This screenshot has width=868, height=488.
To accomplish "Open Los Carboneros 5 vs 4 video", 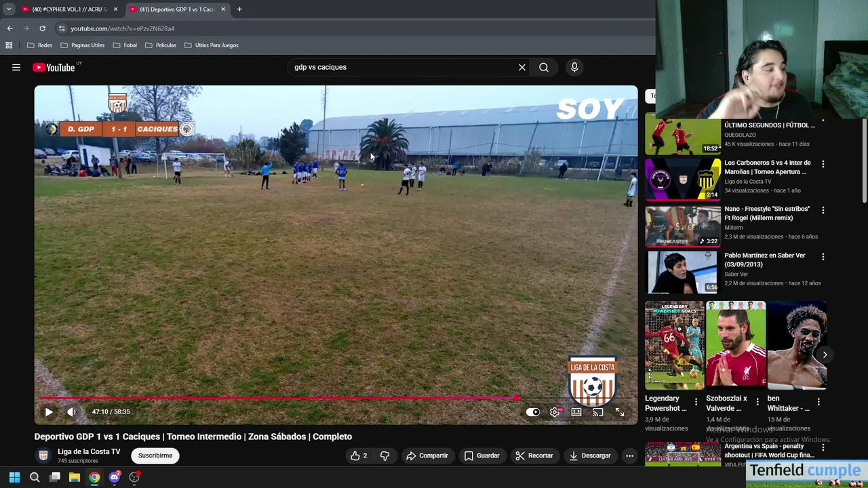I will [683, 179].
